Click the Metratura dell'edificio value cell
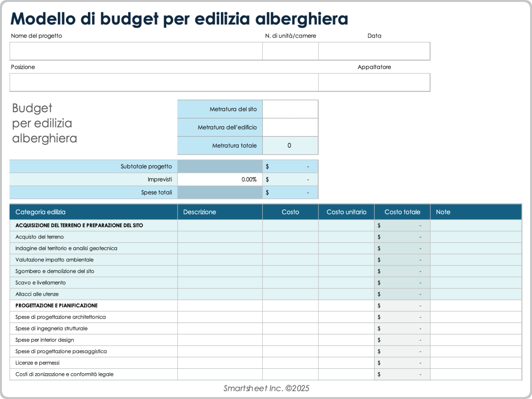532x399 pixels. pos(290,127)
